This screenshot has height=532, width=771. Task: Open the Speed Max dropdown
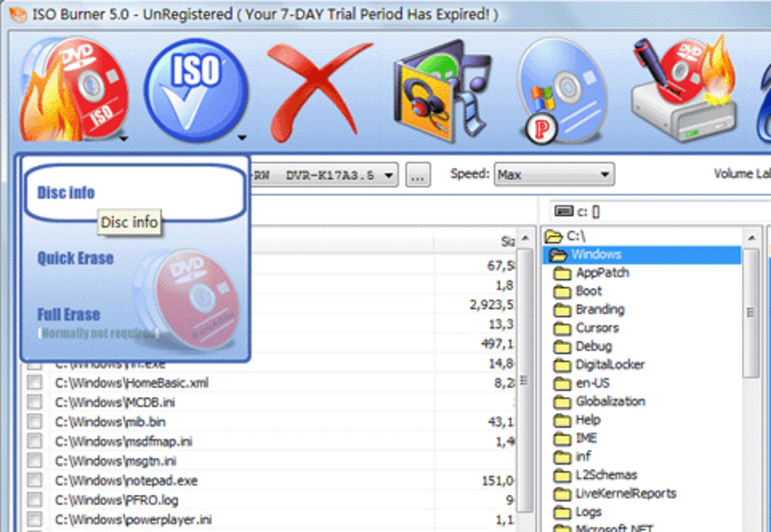[x=554, y=174]
